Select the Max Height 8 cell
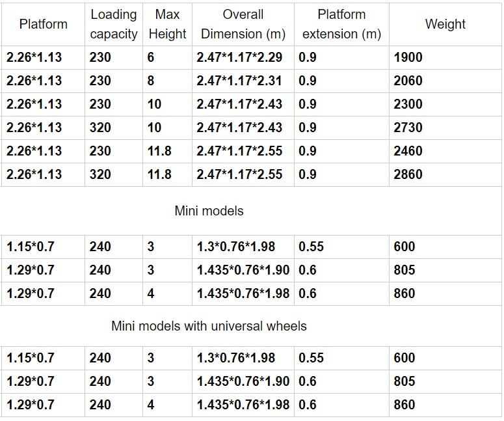This screenshot has width=504, height=421. (168, 81)
